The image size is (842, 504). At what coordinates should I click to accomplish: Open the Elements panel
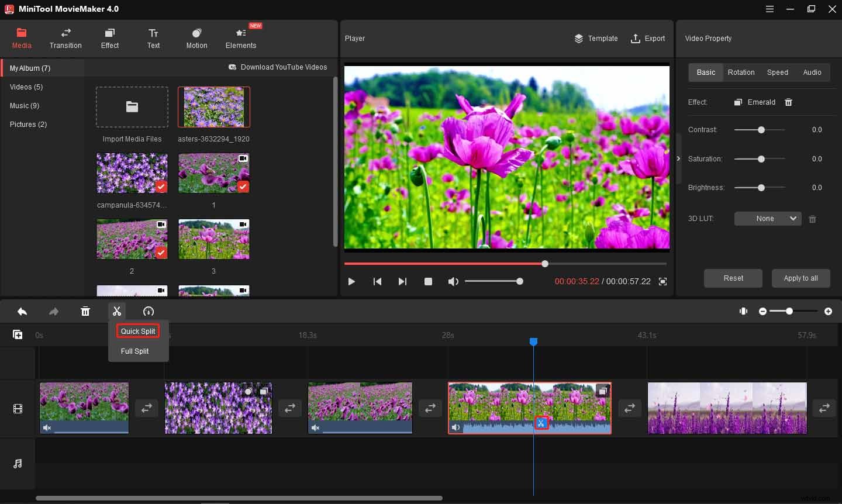(240, 38)
